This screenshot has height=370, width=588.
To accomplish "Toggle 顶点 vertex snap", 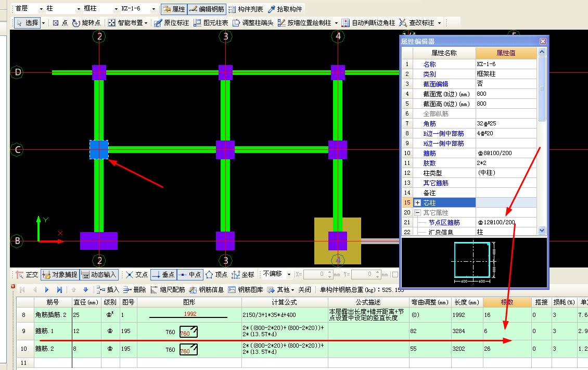I will (216, 275).
